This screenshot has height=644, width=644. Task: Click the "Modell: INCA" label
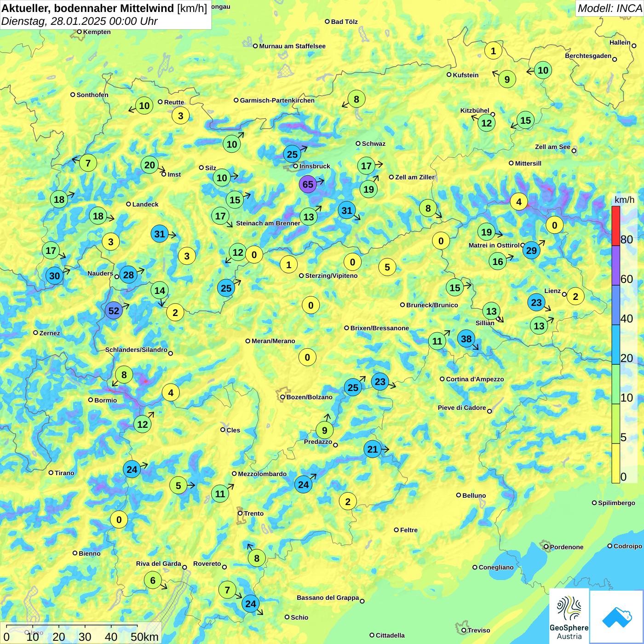coord(609,8)
